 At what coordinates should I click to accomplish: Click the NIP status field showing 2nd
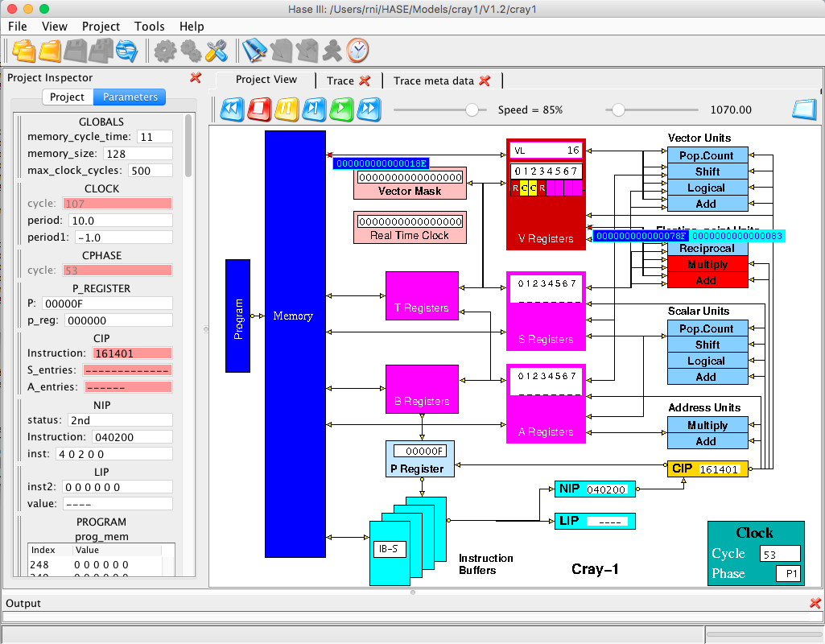[120, 420]
